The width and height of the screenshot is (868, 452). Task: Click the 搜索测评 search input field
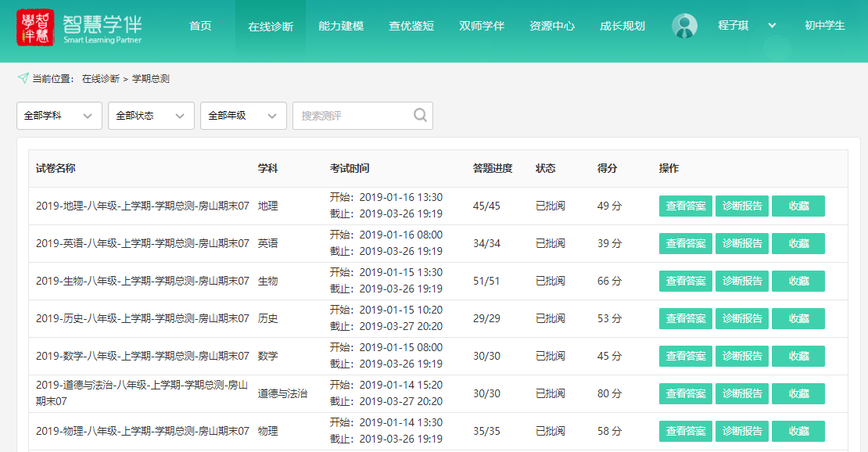pos(352,116)
